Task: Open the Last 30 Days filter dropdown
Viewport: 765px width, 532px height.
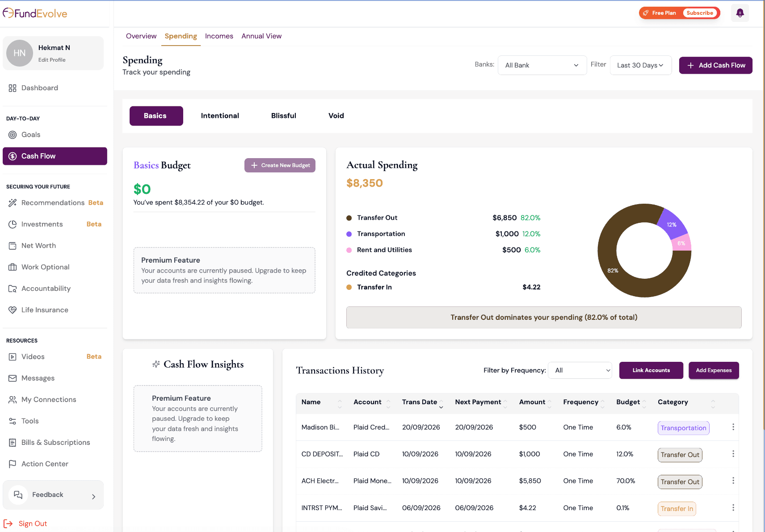Action: pos(640,65)
